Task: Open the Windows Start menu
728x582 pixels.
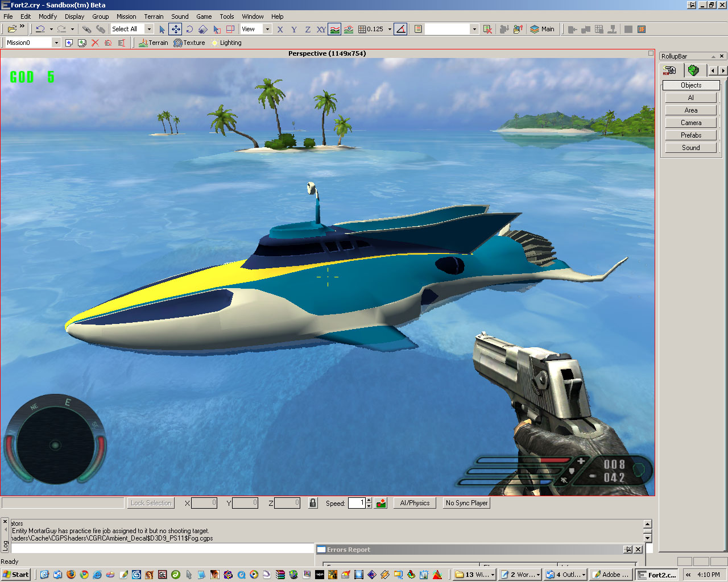Action: 16,575
